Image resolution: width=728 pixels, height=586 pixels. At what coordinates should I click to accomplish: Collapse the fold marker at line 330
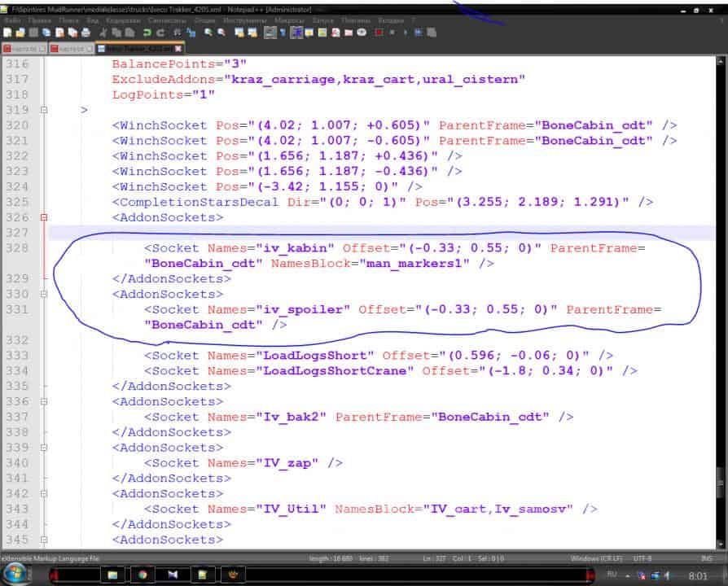click(x=44, y=294)
